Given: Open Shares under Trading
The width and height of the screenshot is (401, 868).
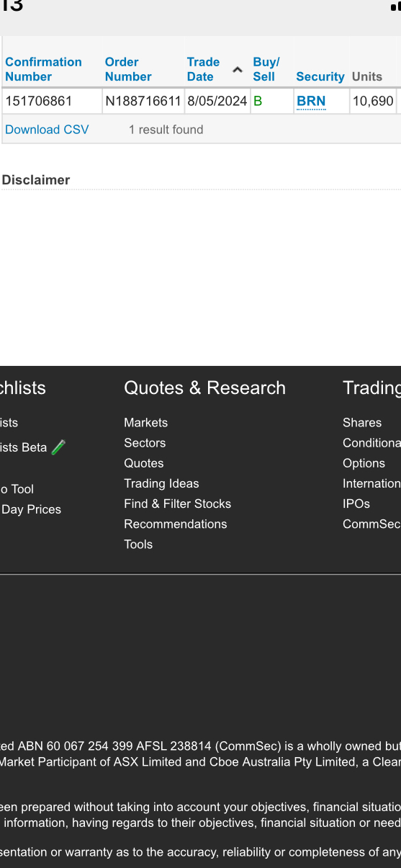Looking at the screenshot, I should point(362,423).
